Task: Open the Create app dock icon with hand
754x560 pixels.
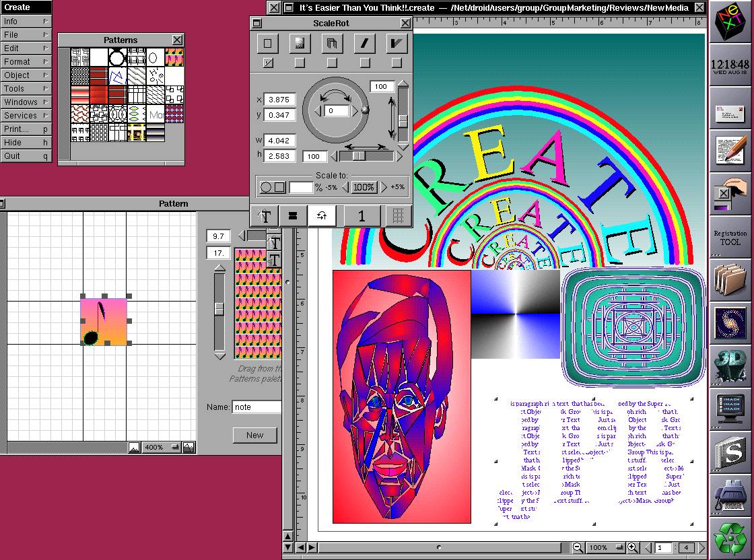Action: tap(730, 194)
